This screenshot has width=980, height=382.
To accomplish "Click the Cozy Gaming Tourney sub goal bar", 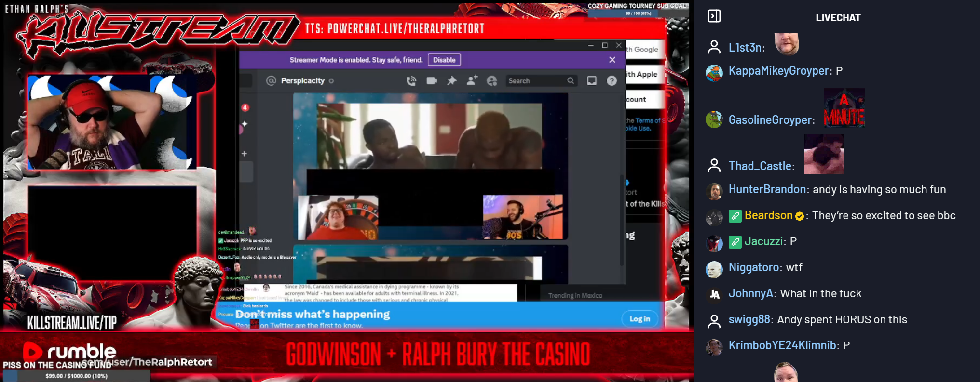I will (638, 13).
